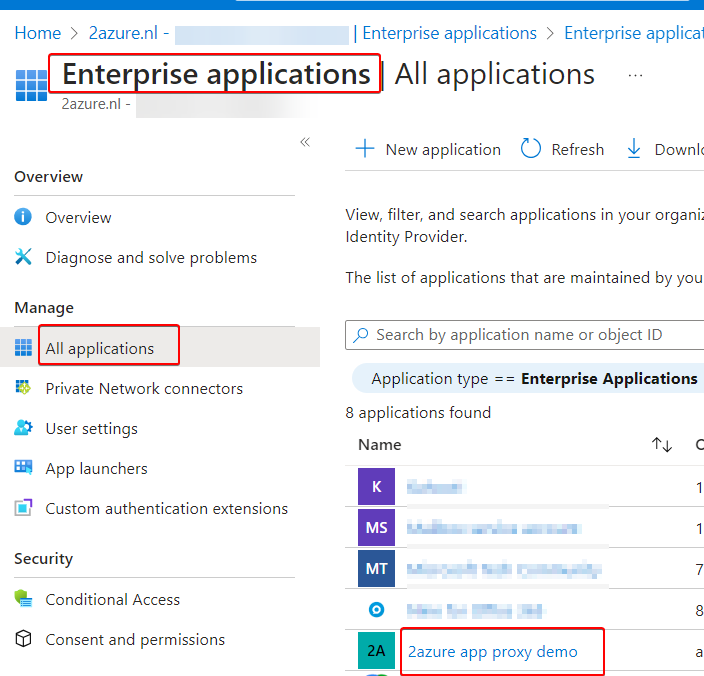
Task: Open Private Network connectors
Action: coord(144,389)
